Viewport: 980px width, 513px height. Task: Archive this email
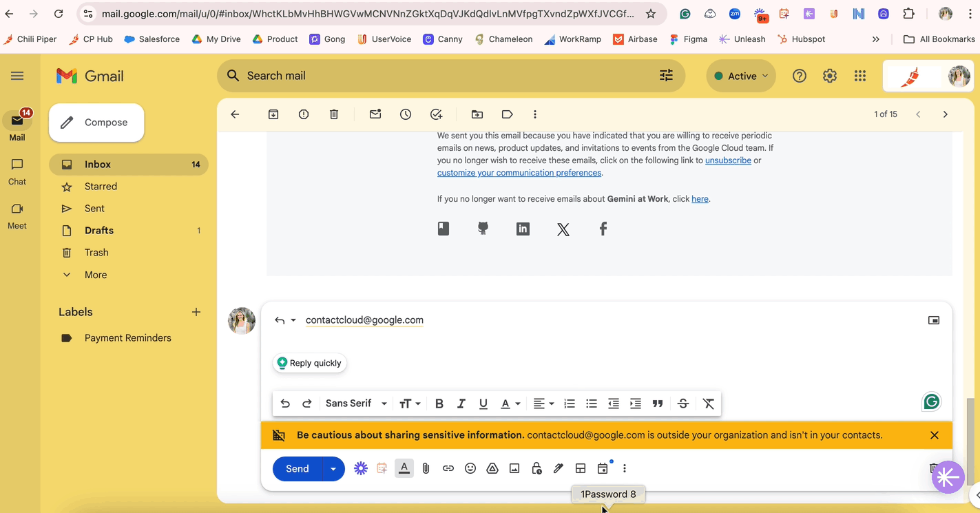click(273, 114)
